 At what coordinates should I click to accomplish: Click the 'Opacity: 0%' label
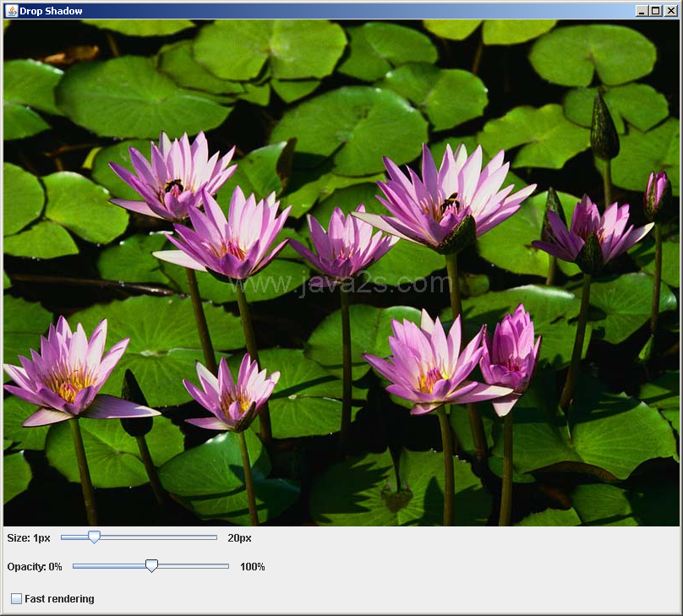pyautogui.click(x=35, y=566)
